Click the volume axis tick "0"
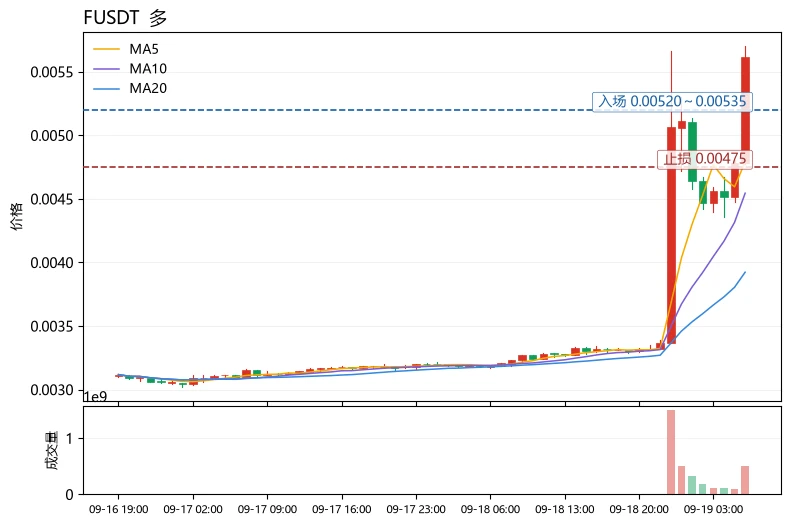Image resolution: width=790 pixels, height=526 pixels. click(x=69, y=495)
